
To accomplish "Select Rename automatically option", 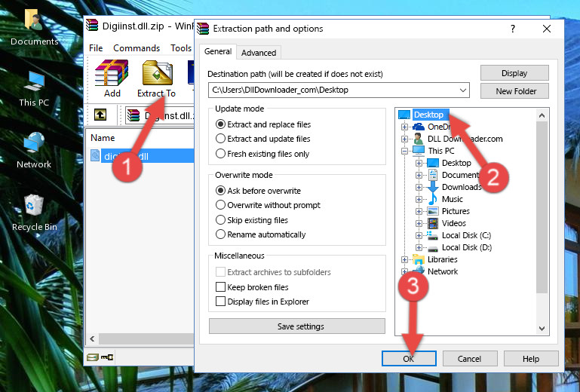I will (x=220, y=234).
